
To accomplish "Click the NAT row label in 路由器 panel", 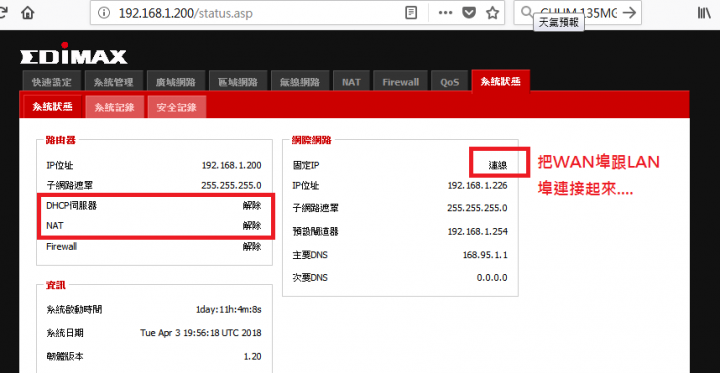I will [55, 226].
